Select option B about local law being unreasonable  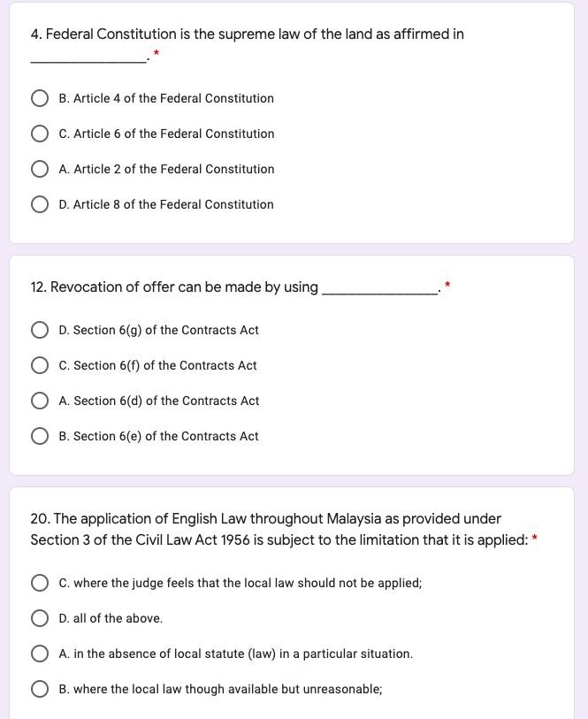tap(39, 689)
